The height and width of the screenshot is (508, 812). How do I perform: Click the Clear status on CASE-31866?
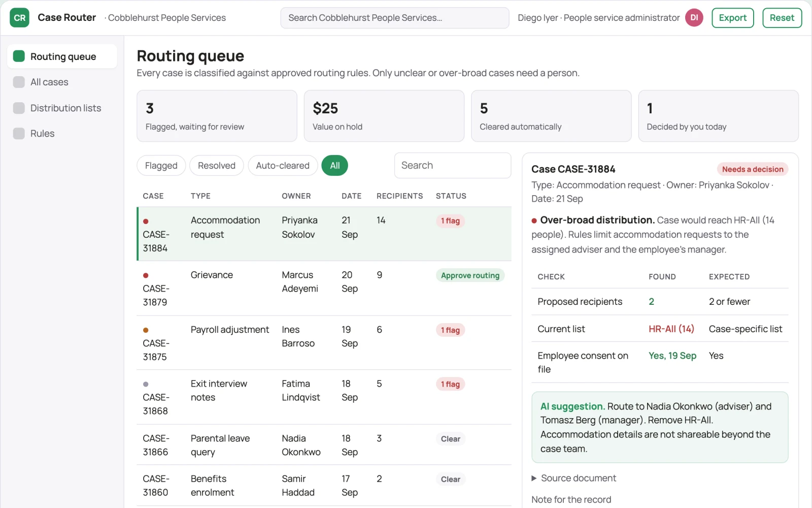tap(451, 439)
